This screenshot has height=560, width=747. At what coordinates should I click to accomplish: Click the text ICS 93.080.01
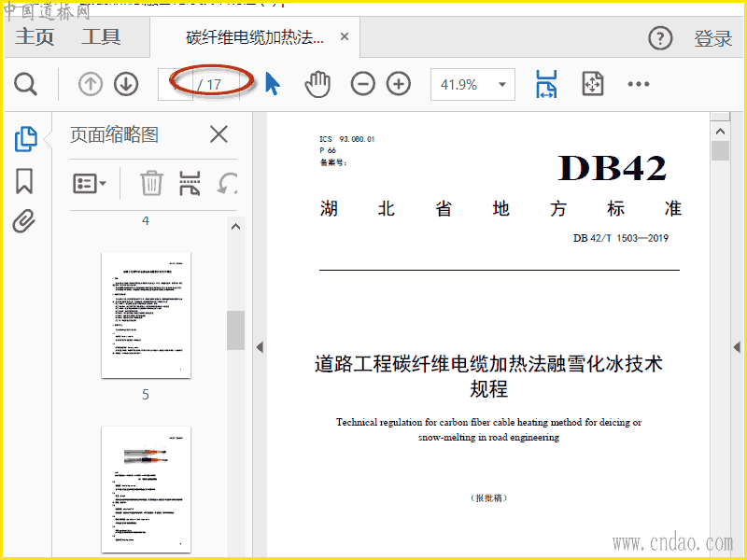click(x=346, y=139)
